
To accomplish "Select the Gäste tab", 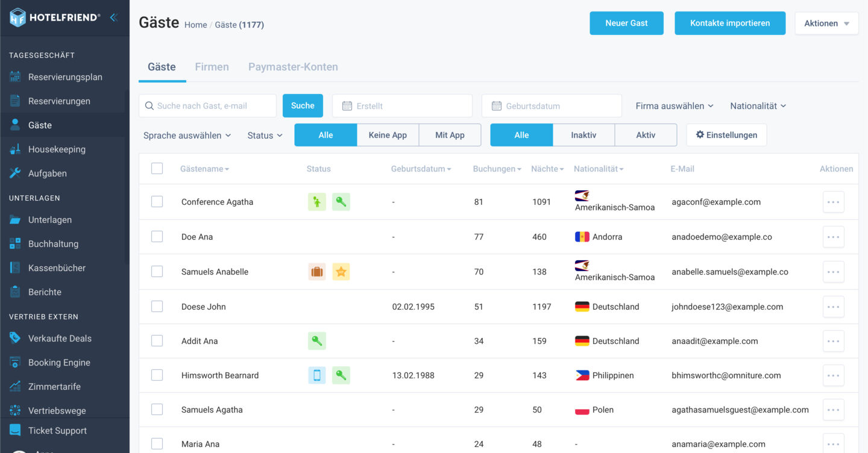I will point(162,67).
